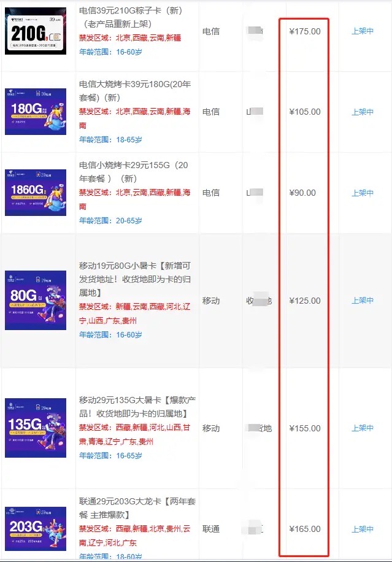Screen dimensions: 392x562
Task: Select product title 移动29元135G大暑卡
Action: pyautogui.click(x=137, y=407)
